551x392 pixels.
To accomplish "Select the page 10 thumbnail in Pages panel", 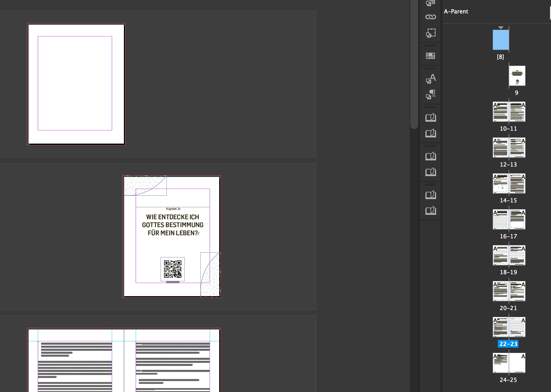I will pos(501,112).
